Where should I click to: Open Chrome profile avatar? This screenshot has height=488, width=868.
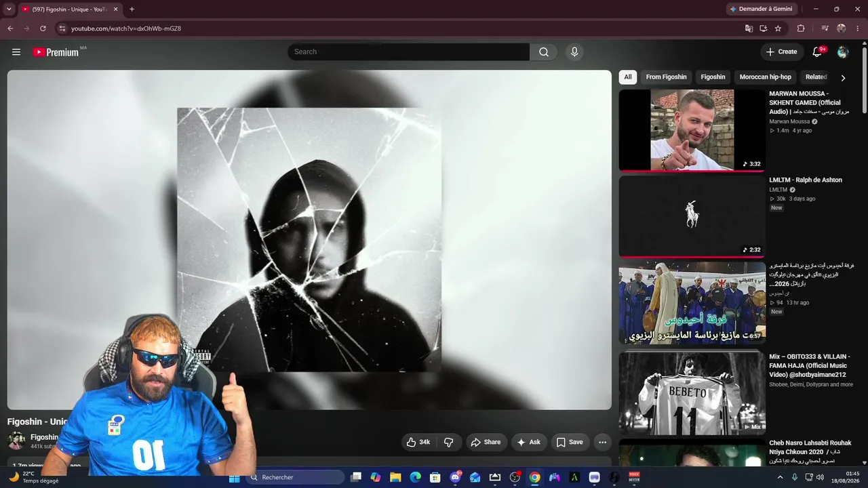tap(842, 28)
